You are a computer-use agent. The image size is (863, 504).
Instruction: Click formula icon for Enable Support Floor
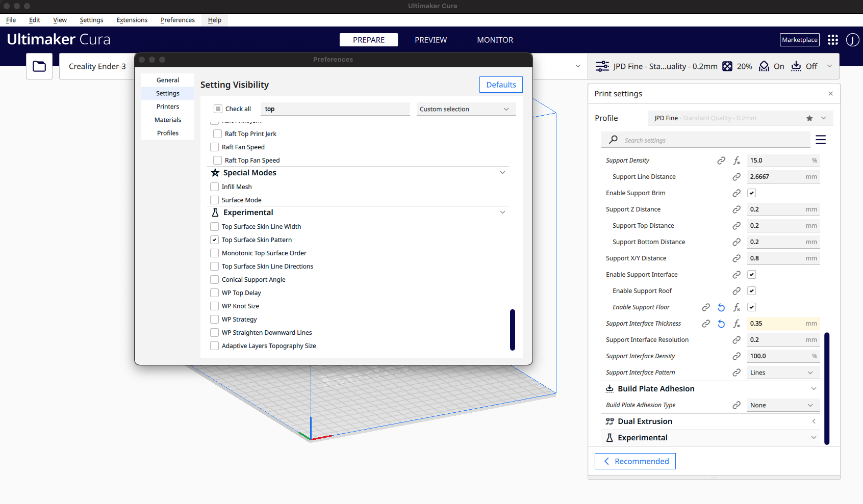tap(737, 307)
